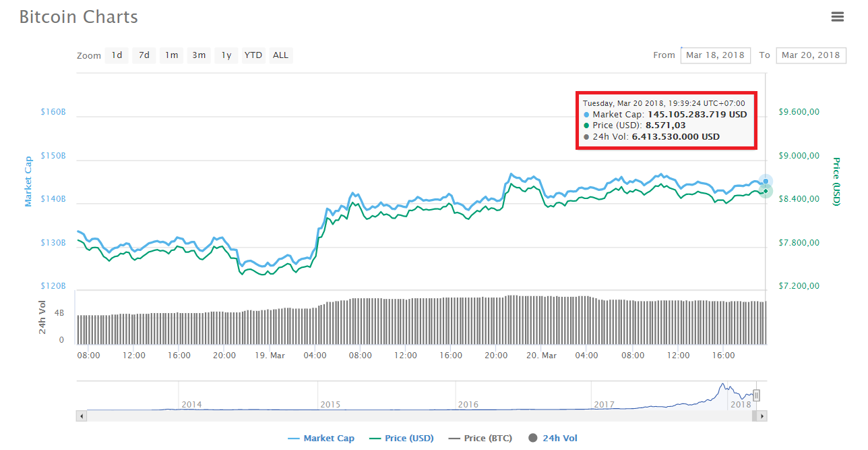Open the chart hamburger menu icon
This screenshot has height=450, width=868.
(837, 17)
